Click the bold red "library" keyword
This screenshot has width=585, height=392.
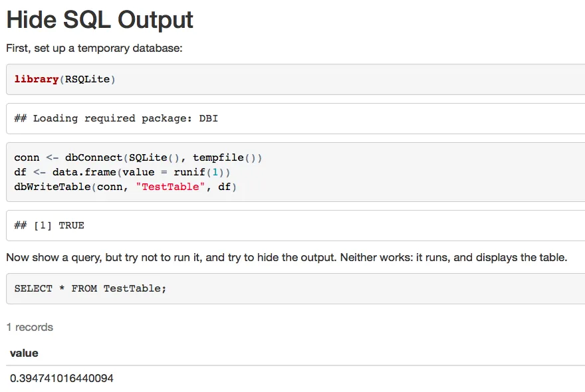[x=37, y=79]
